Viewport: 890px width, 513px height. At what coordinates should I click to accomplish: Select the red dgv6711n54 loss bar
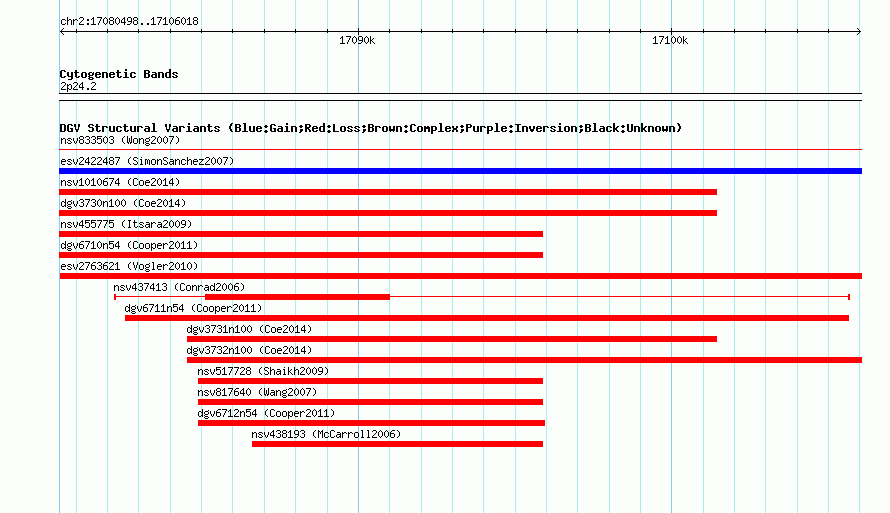point(487,318)
